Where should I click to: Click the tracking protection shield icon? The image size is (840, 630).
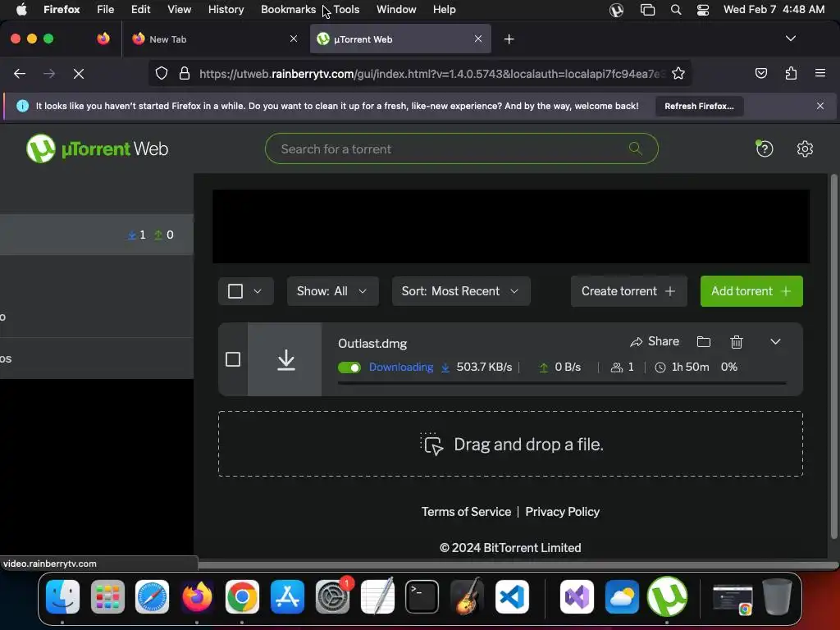162,73
